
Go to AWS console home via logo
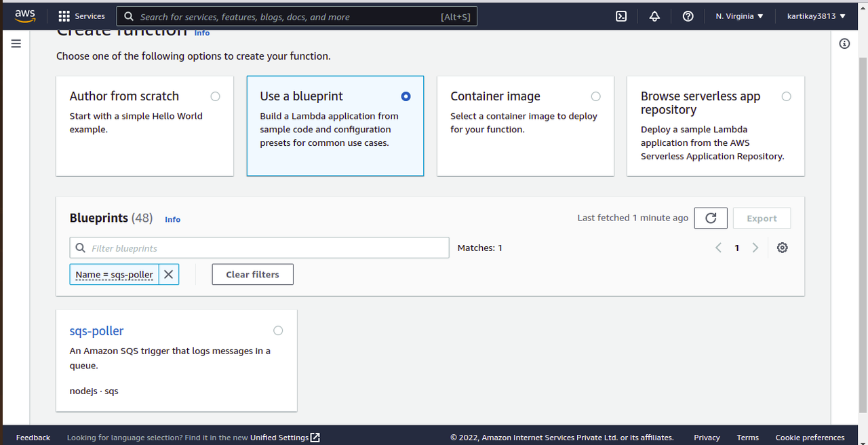pos(25,16)
